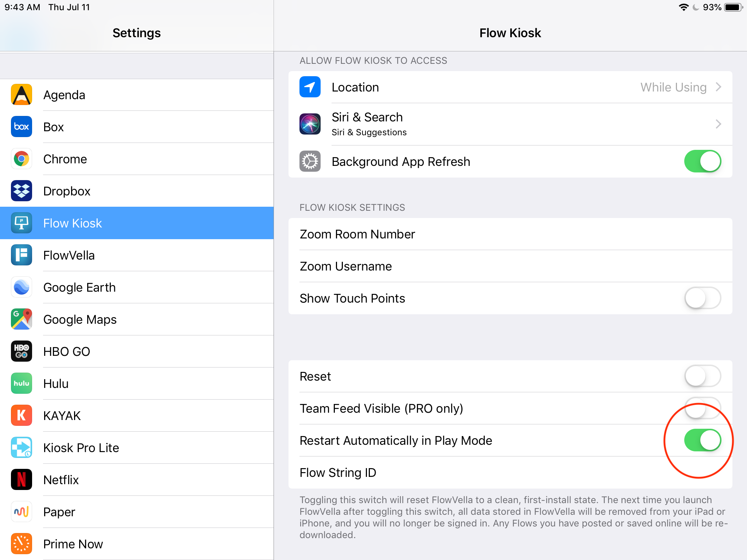The width and height of the screenshot is (747, 560).
Task: Select Hulu label in sidebar
Action: point(56,384)
